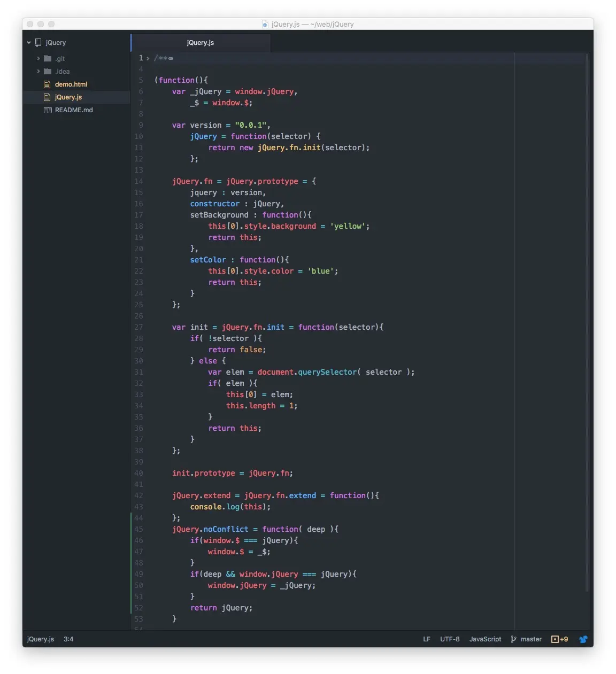The image size is (616, 674).
Task: Select jQuery.js in the tree view
Action: click(x=68, y=97)
